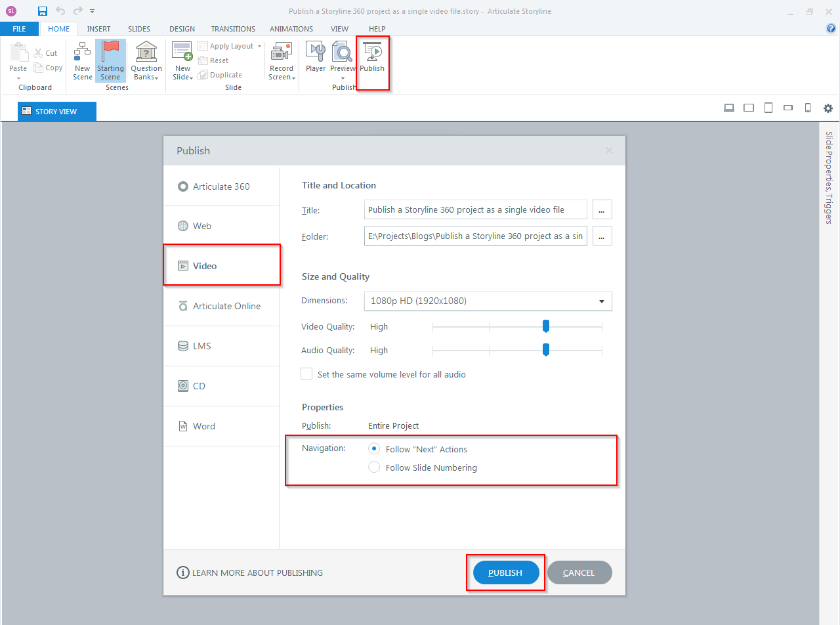Image resolution: width=840 pixels, height=625 pixels.
Task: Click the Preview icon
Action: point(342,51)
